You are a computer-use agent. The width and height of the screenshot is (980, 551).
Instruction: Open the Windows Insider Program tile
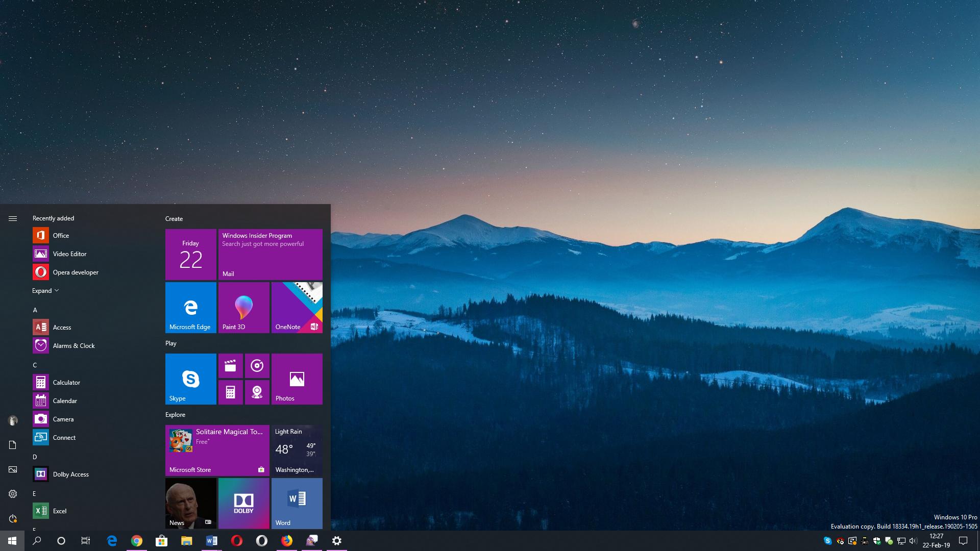point(271,253)
